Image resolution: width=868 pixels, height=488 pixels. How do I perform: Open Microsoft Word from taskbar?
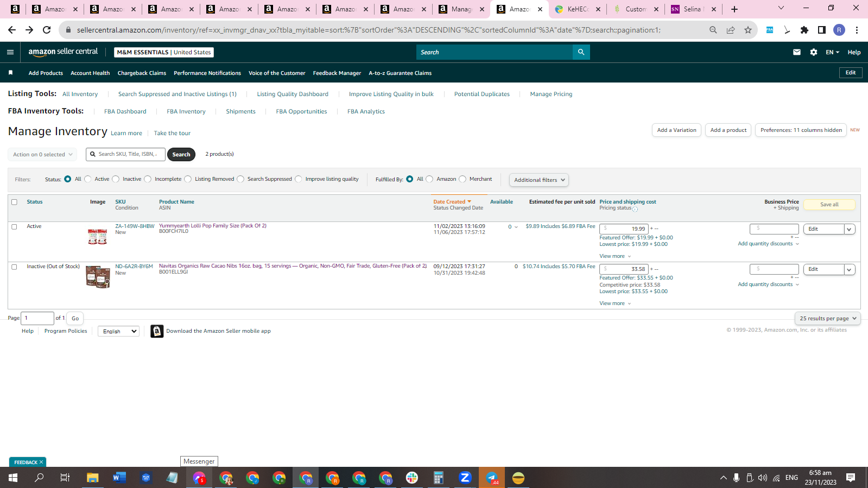tap(119, 478)
